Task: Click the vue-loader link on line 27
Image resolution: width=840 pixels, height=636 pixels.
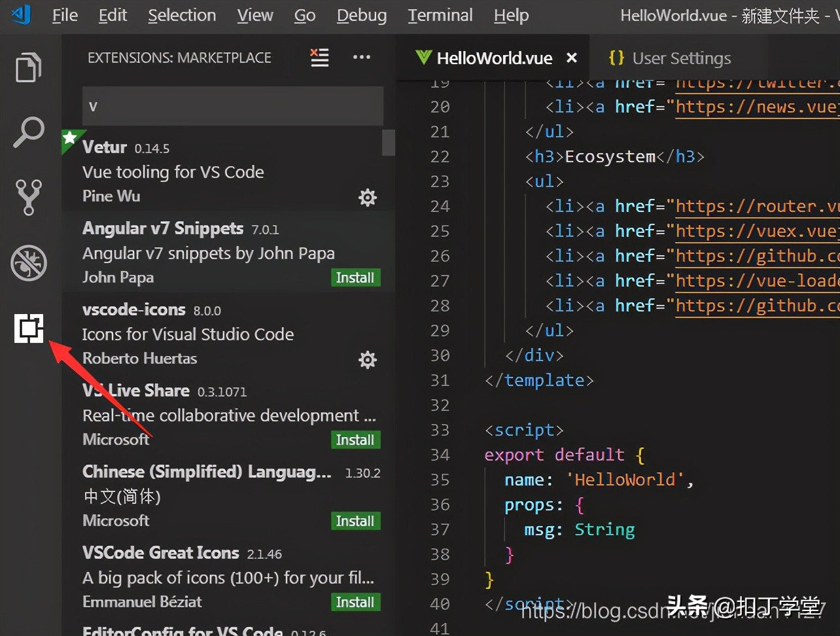Action: coord(758,281)
